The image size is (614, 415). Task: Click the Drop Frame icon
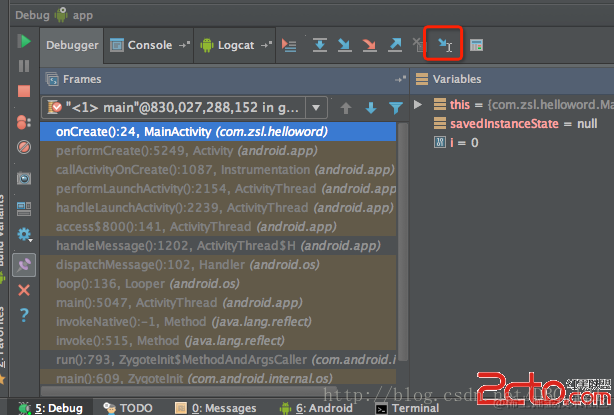(x=418, y=45)
